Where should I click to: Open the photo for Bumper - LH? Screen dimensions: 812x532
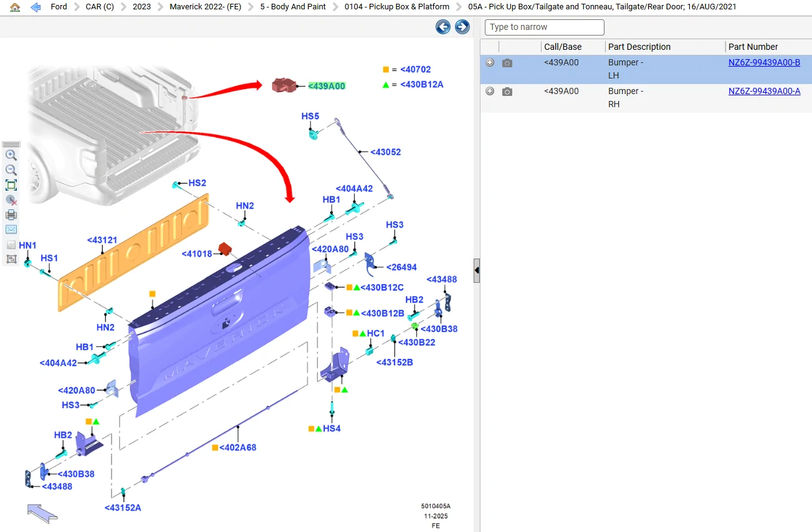coord(507,63)
